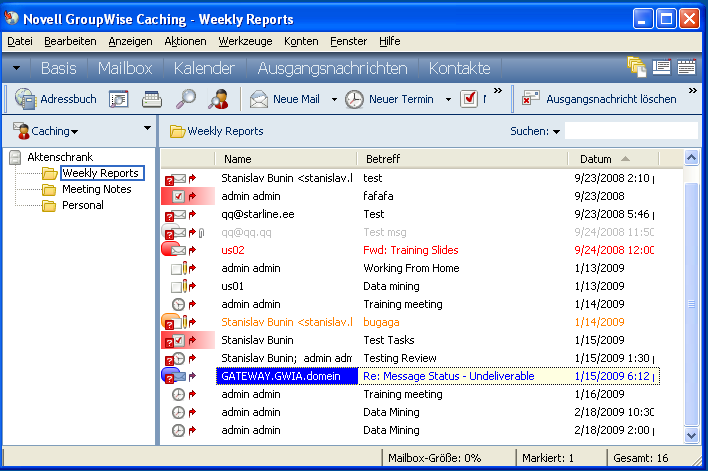Click Neuer Termin clock button
This screenshot has width=708, height=471.
pos(389,99)
